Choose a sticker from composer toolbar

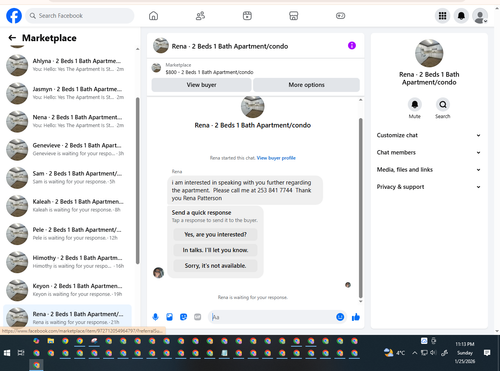pos(183,317)
